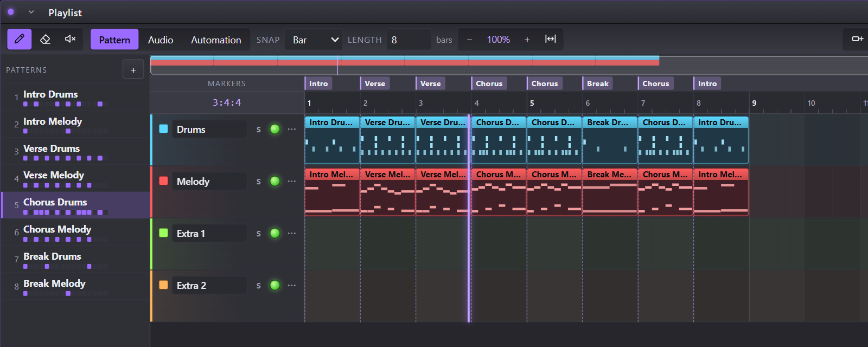The width and height of the screenshot is (868, 347).
Task: Click the 100% zoom level value
Action: [x=498, y=40]
